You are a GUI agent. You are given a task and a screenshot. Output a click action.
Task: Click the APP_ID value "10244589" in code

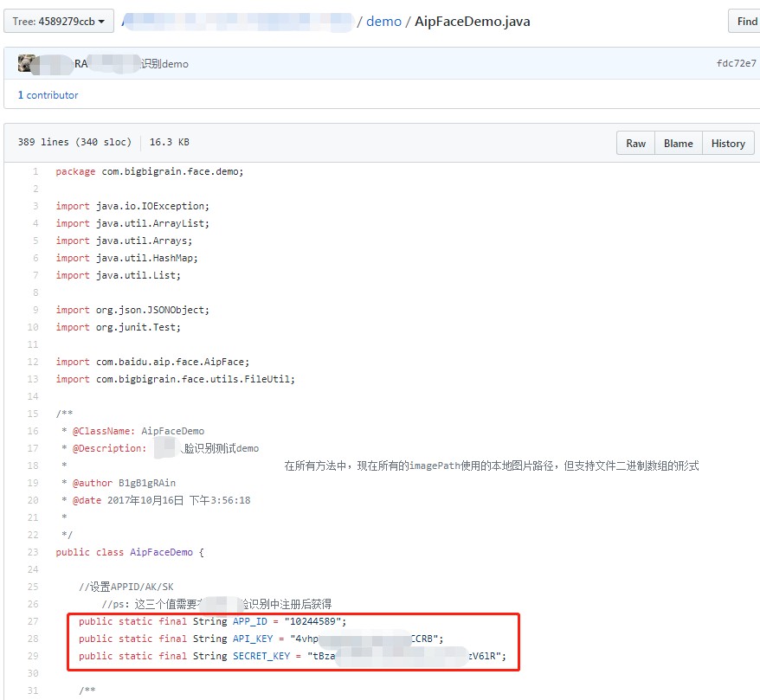314,621
